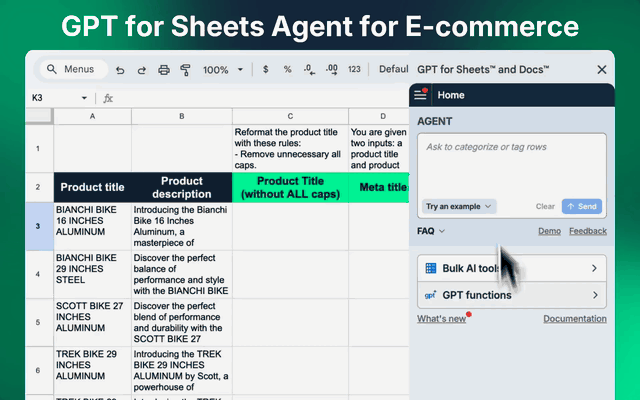Click the Meta title header cell

click(379, 187)
